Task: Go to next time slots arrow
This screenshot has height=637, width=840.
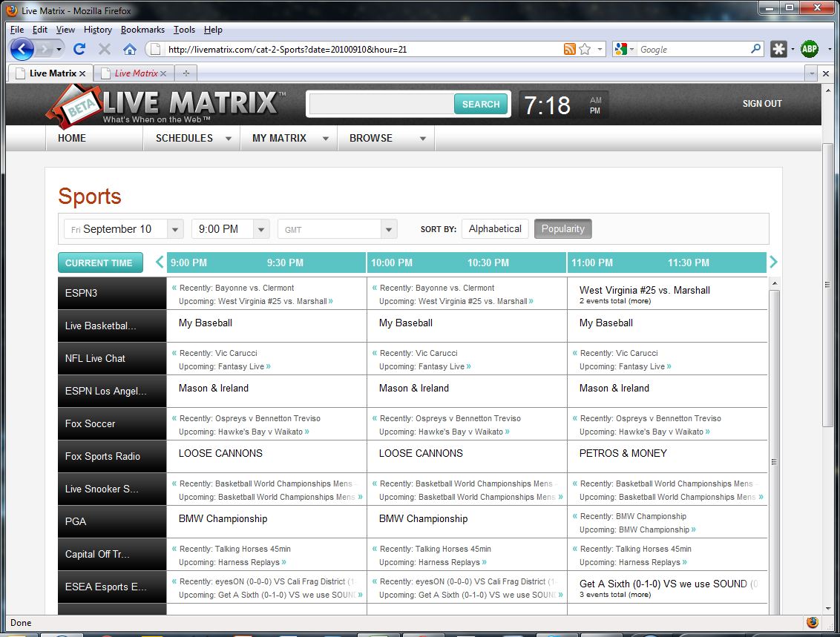Action: click(773, 262)
